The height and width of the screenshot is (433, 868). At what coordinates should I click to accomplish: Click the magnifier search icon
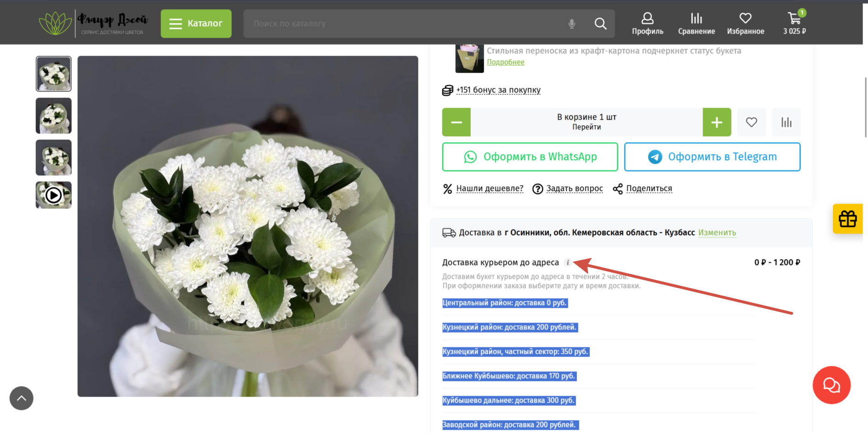(x=600, y=23)
